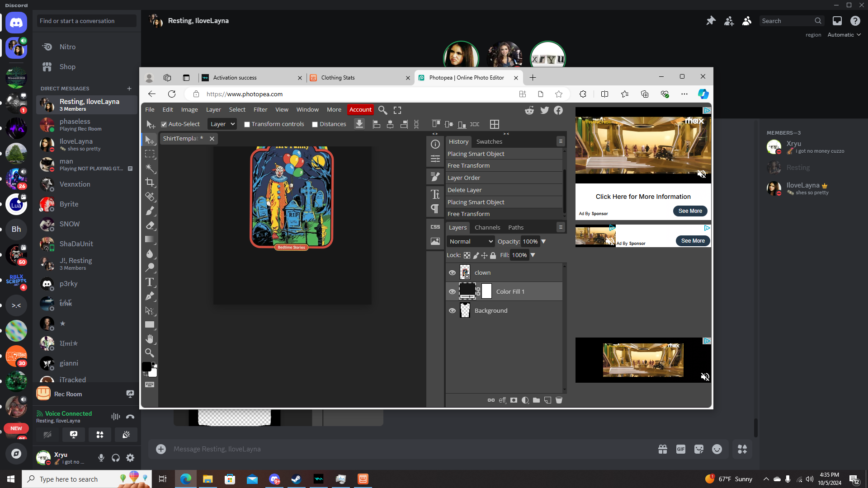Open the Normal blend mode dropdown
This screenshot has width=868, height=488.
click(471, 241)
